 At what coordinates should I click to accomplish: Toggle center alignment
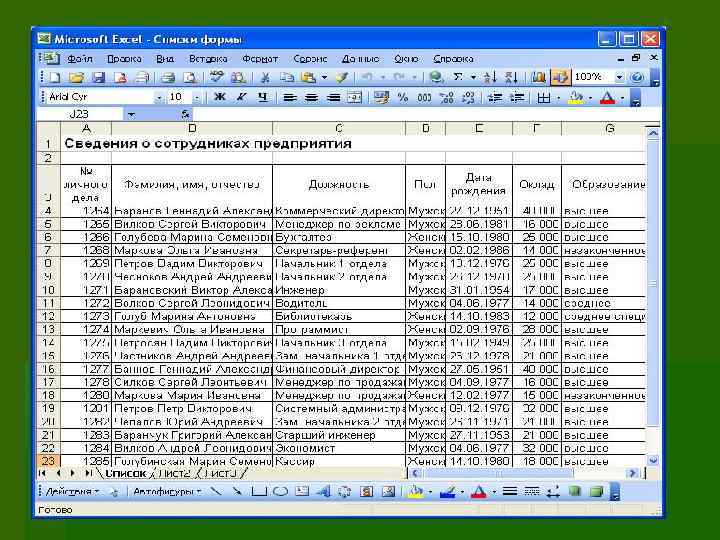click(311, 98)
